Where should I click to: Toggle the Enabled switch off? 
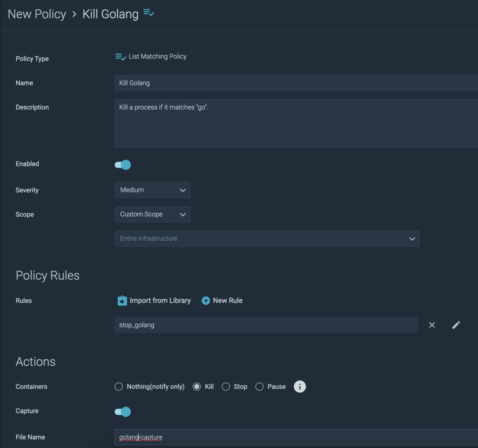coord(123,165)
